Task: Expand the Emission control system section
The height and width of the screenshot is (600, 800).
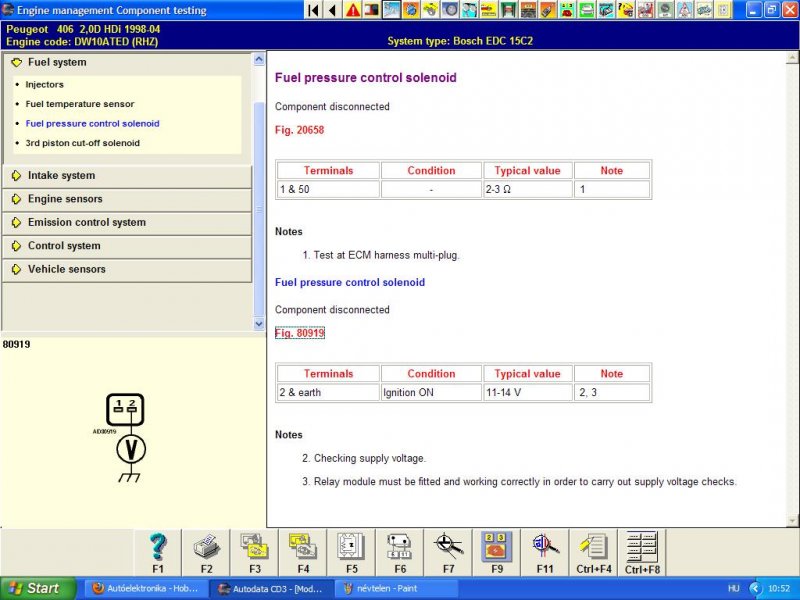Action: point(127,222)
